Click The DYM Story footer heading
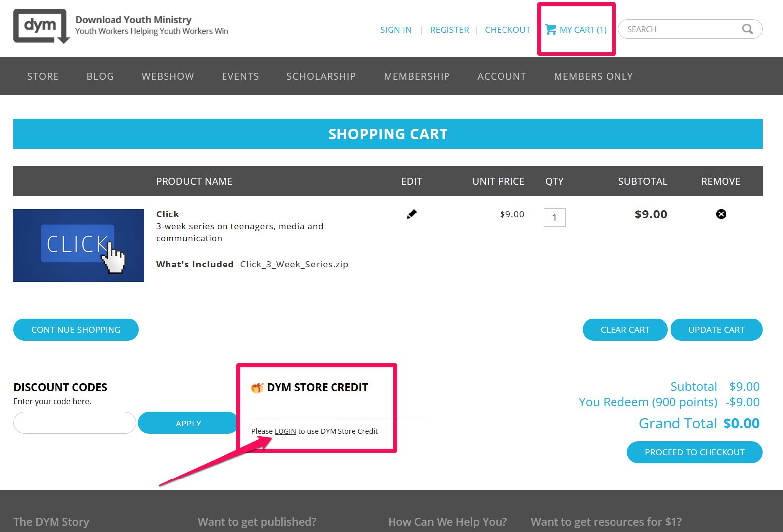 click(51, 522)
